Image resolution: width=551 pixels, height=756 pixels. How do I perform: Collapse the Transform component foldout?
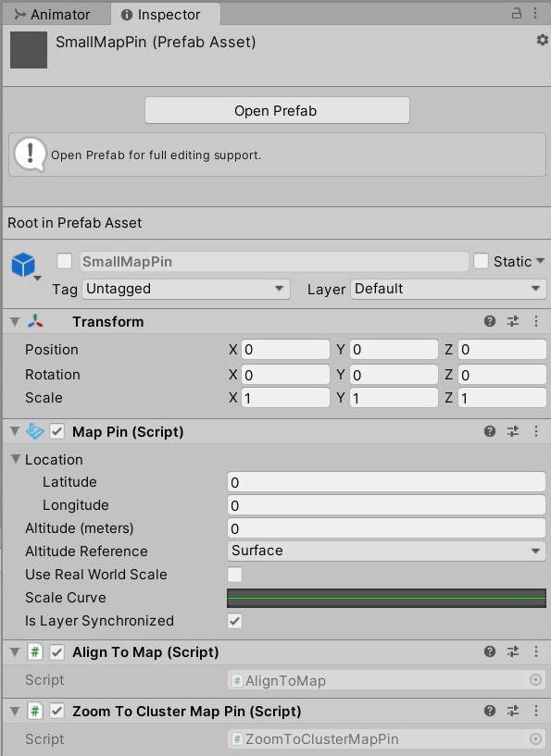point(15,322)
